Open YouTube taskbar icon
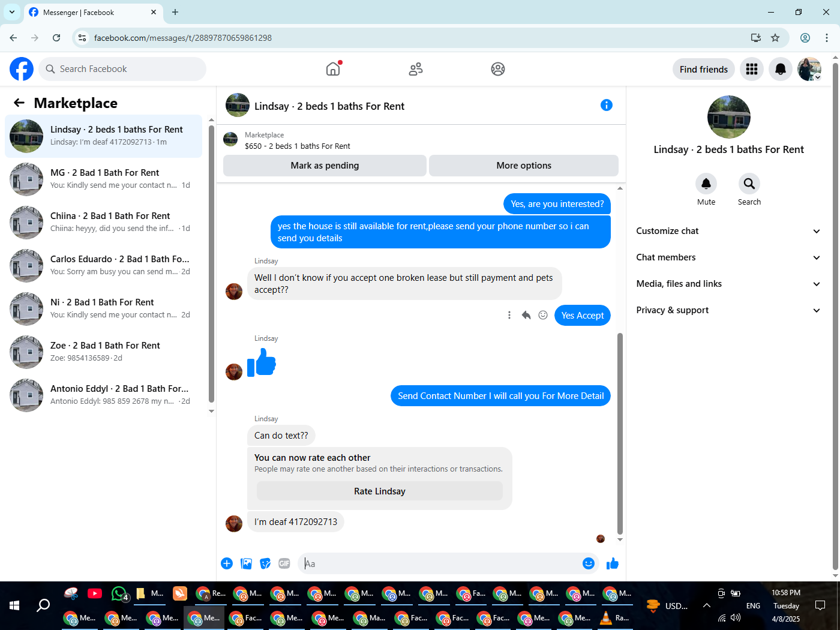Viewport: 840px width, 630px height. [95, 593]
